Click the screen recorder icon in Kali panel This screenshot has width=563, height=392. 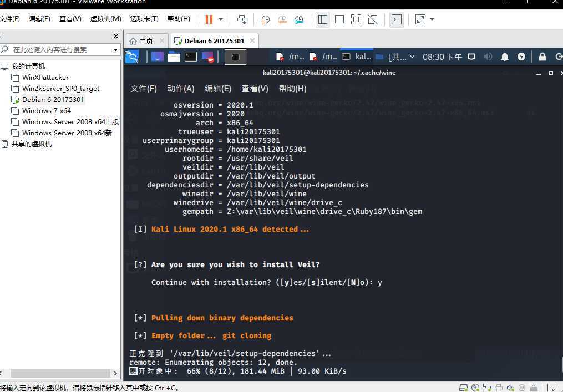click(208, 57)
